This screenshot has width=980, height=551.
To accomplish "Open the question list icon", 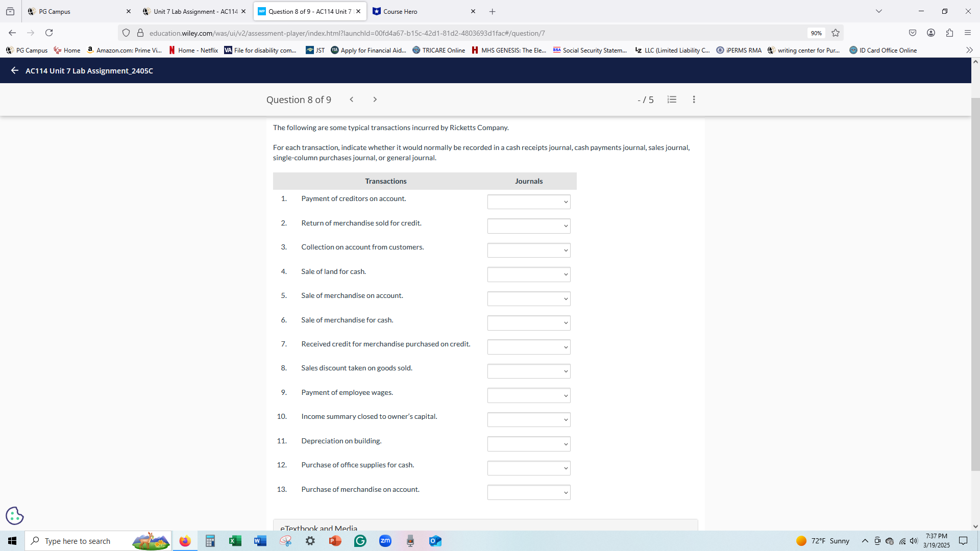I will (x=672, y=99).
